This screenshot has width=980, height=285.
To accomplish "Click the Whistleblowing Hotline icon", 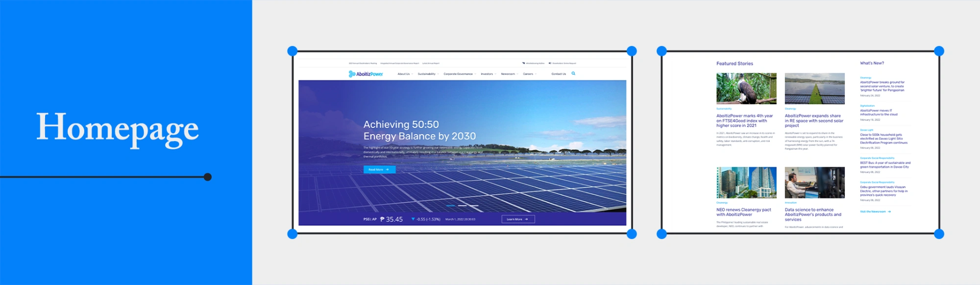I will point(523,63).
